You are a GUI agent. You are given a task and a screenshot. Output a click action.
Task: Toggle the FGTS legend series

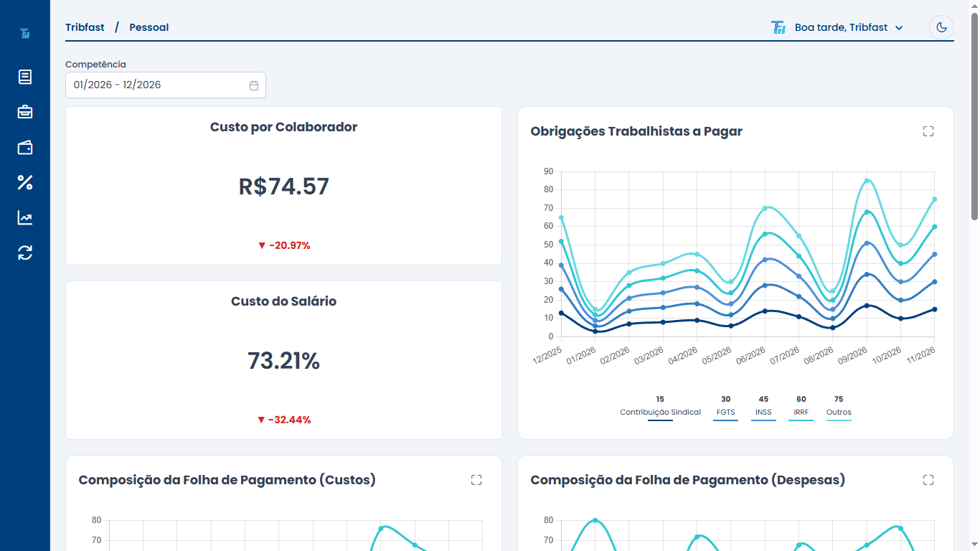click(x=725, y=410)
